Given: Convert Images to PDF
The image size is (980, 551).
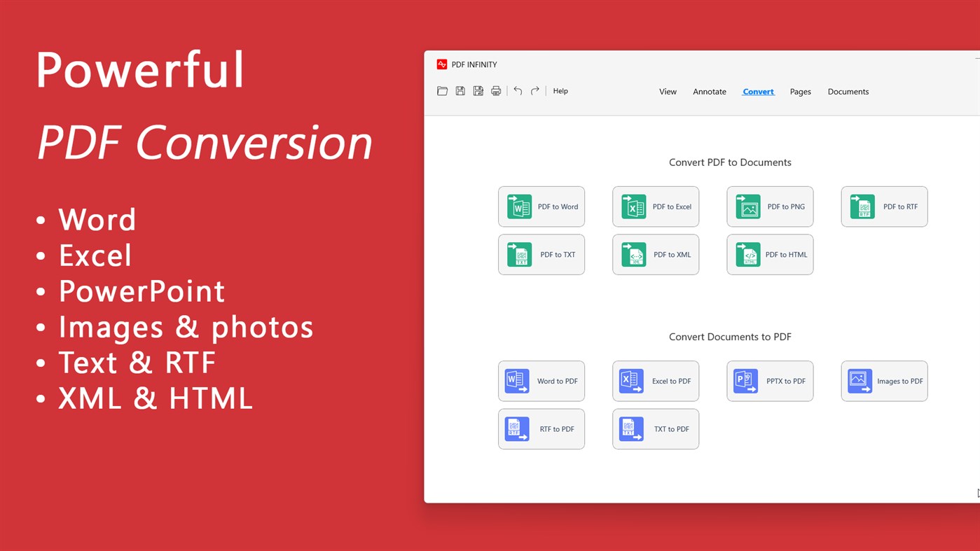Looking at the screenshot, I should point(883,380).
